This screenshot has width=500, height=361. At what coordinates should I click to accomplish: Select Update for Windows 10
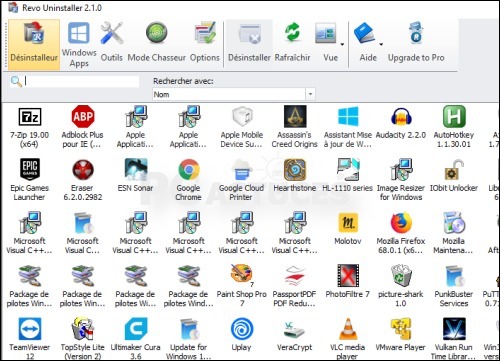pyautogui.click(x=188, y=339)
